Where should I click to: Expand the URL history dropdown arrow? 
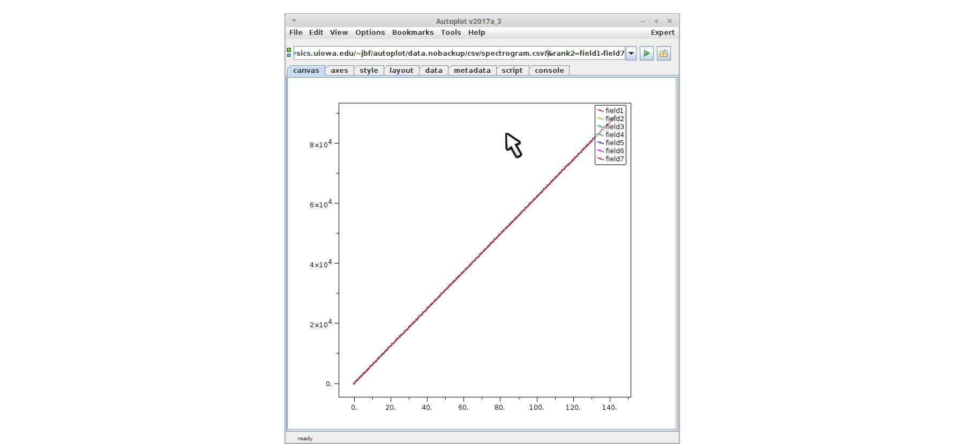[x=631, y=53]
